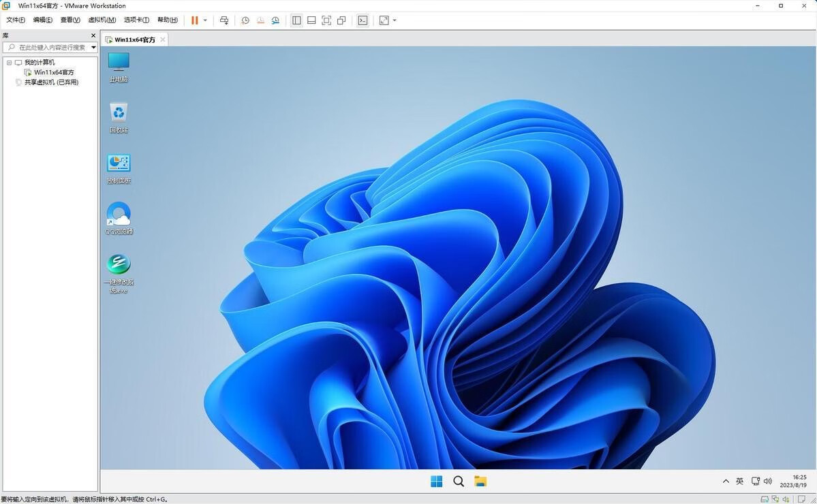Toggle the thumbnail bar view button

coord(311,20)
